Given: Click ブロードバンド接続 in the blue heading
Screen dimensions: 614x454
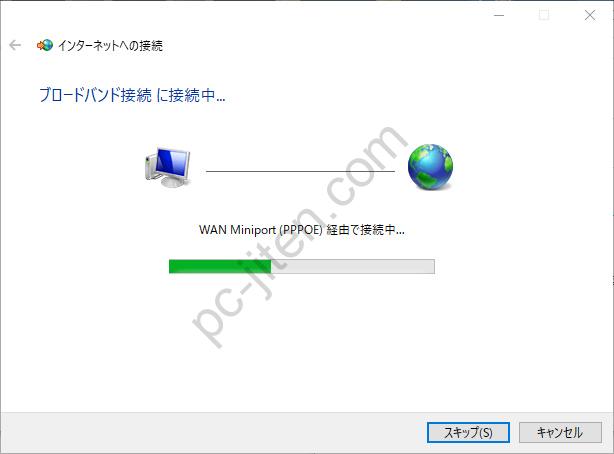Looking at the screenshot, I should pos(95,95).
